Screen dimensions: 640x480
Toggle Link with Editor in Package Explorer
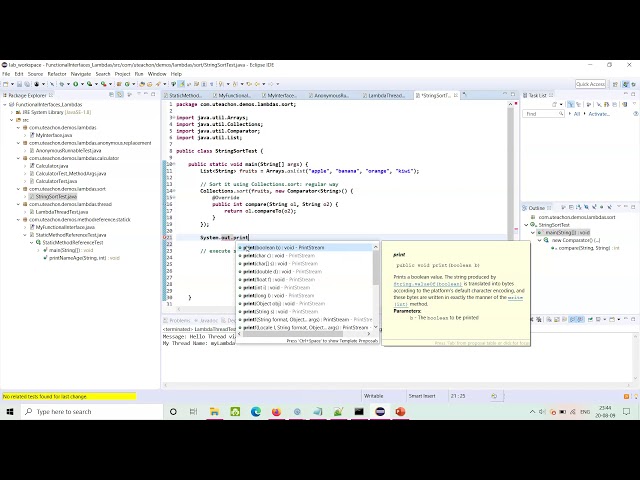[x=119, y=95]
